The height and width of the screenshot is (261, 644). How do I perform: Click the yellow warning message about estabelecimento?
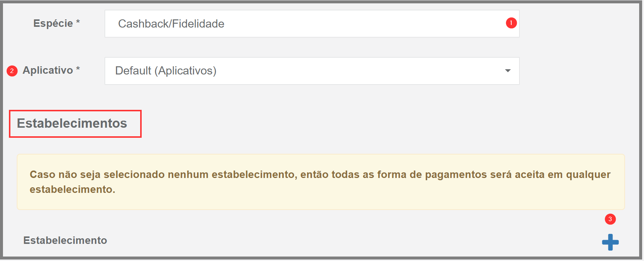click(x=321, y=182)
